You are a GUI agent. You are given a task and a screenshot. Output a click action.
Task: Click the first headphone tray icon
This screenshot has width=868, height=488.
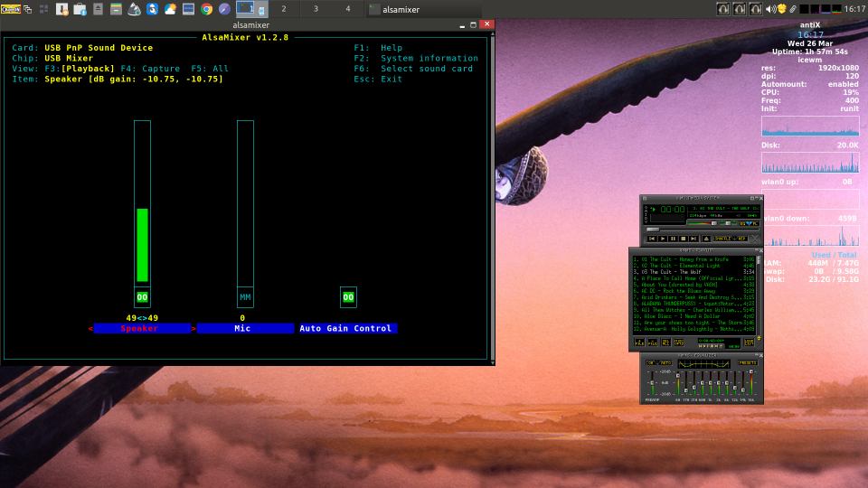click(x=723, y=9)
